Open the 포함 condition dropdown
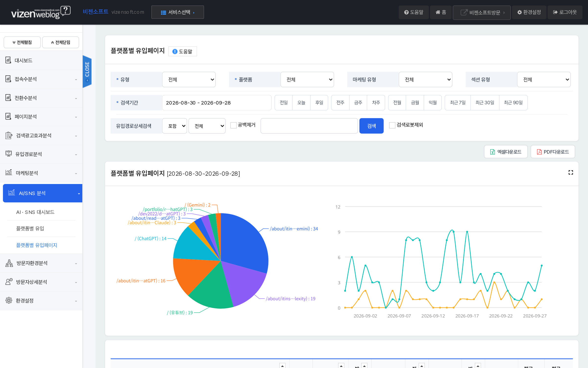Viewport: 588px width, 368px height. 174,126
